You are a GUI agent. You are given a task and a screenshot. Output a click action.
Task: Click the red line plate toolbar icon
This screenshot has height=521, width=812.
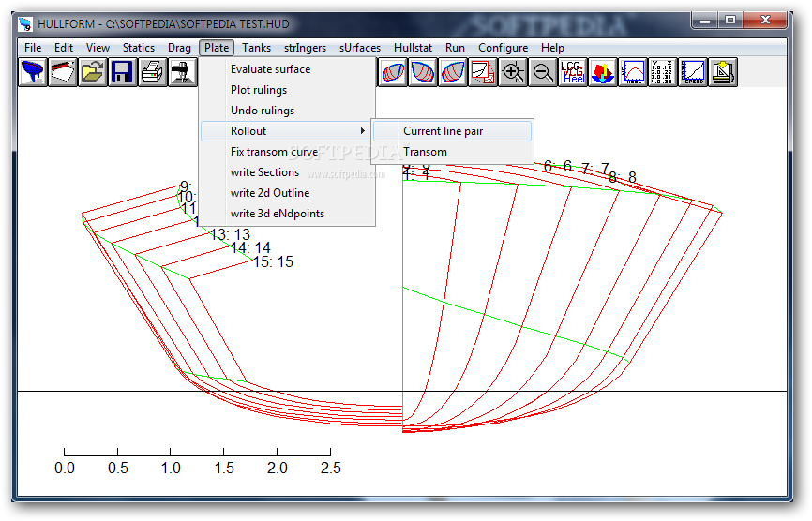pos(63,72)
